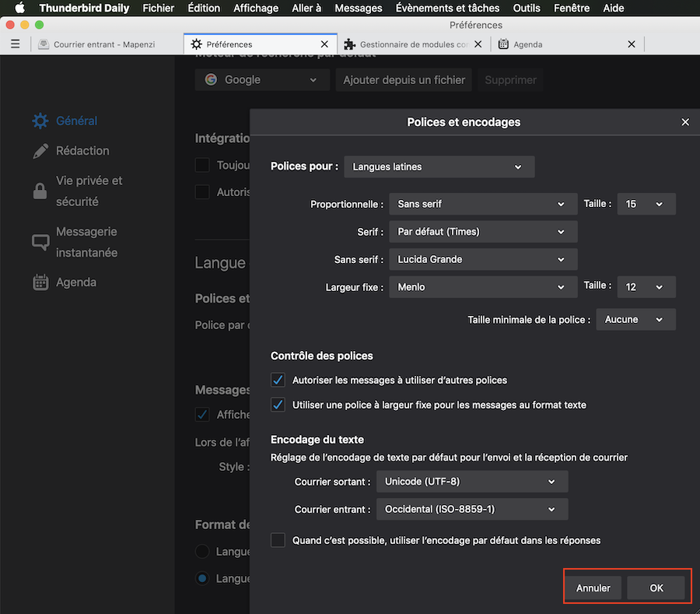The width and height of the screenshot is (700, 614).
Task: Select the Vie privée et sécurité lock icon
Action: 40,191
